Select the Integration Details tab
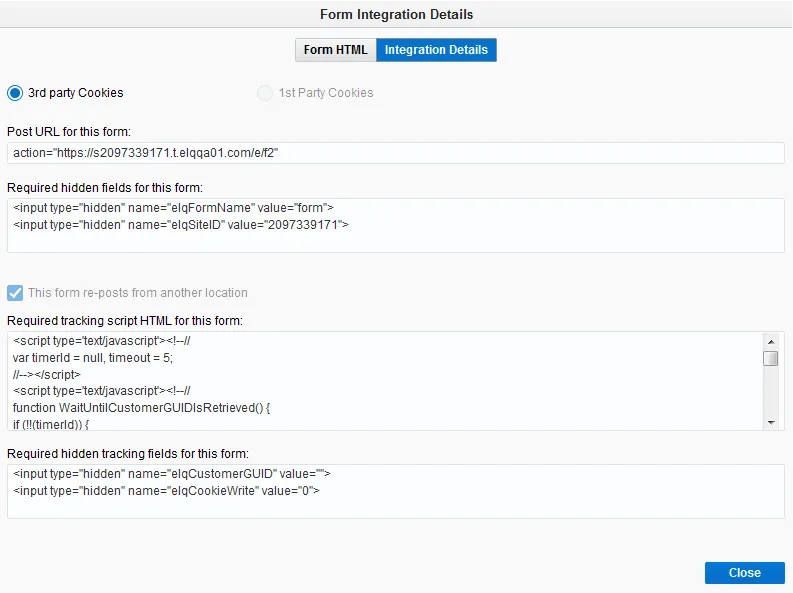This screenshot has height=593, width=793. click(x=436, y=50)
